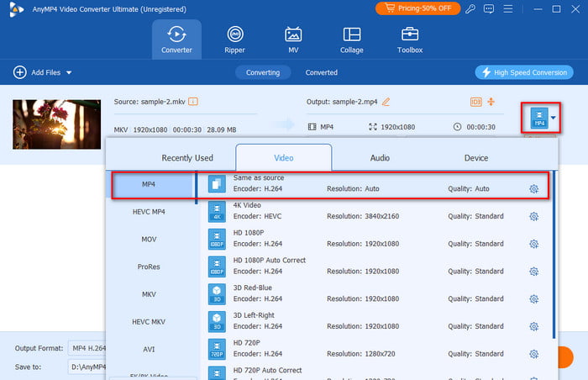588x380 pixels.
Task: Click the 1280x720 resolution value
Action: 380,354
